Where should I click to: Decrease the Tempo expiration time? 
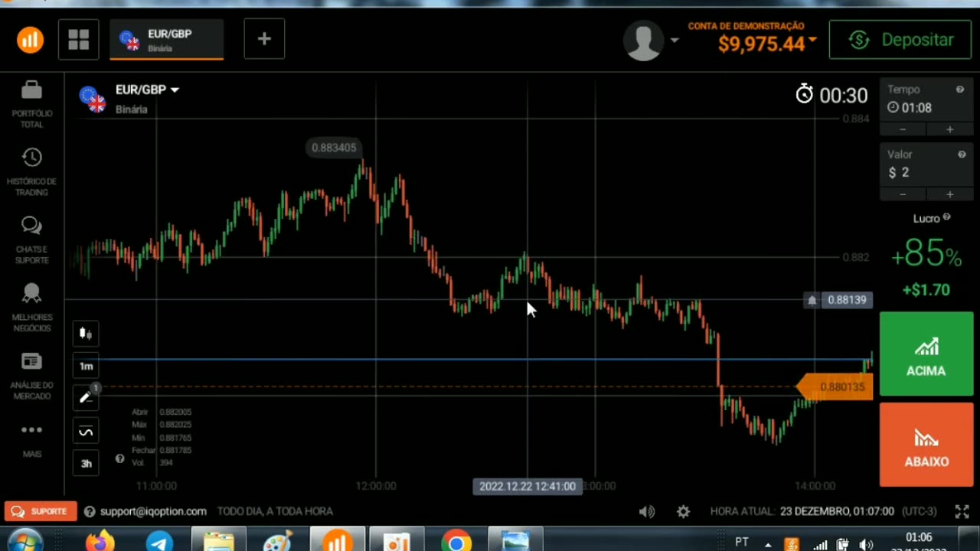pos(902,129)
